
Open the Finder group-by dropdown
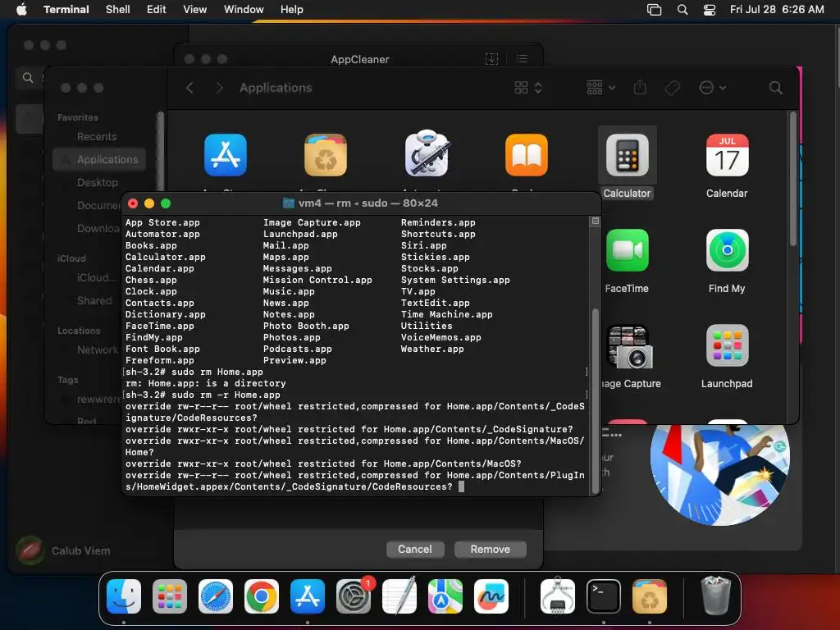[x=600, y=88]
